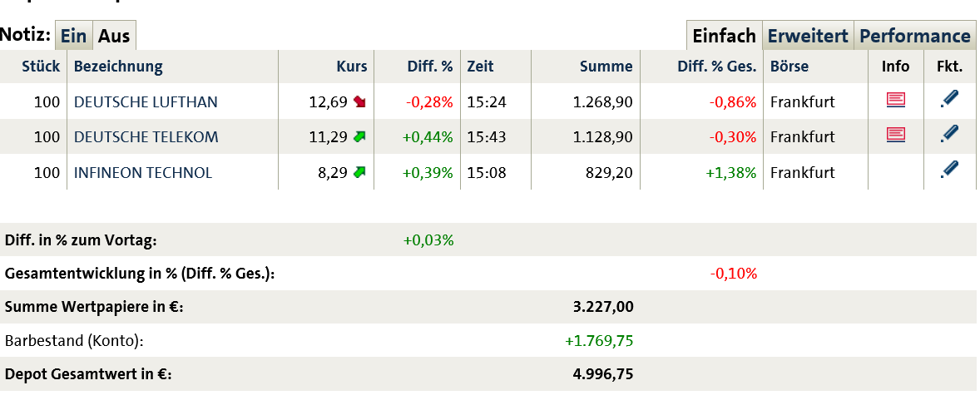Click the Summe column header
Image resolution: width=980 pixels, height=410 pixels.
click(x=606, y=67)
